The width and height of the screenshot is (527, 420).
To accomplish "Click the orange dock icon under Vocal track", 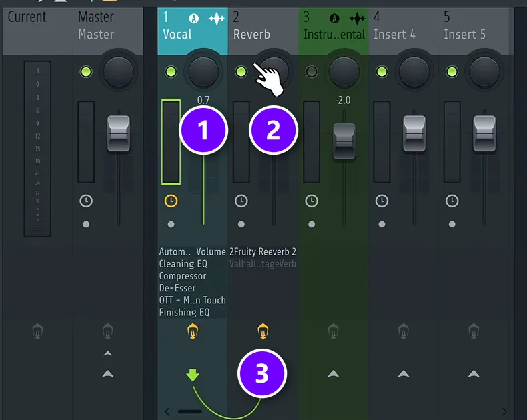I will pyautogui.click(x=193, y=331).
